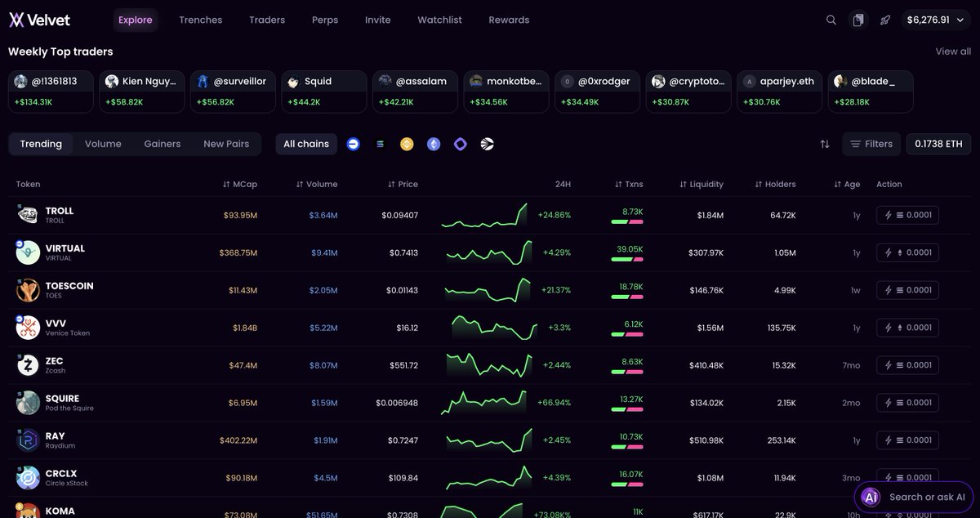Open trader card @surveillor
The width and height of the screenshot is (980, 518).
(x=231, y=92)
